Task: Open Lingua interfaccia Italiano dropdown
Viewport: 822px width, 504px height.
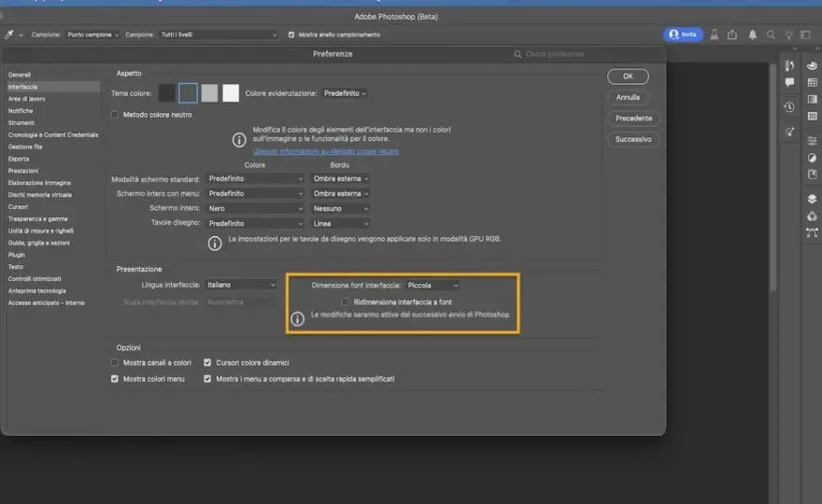Action: tap(241, 285)
